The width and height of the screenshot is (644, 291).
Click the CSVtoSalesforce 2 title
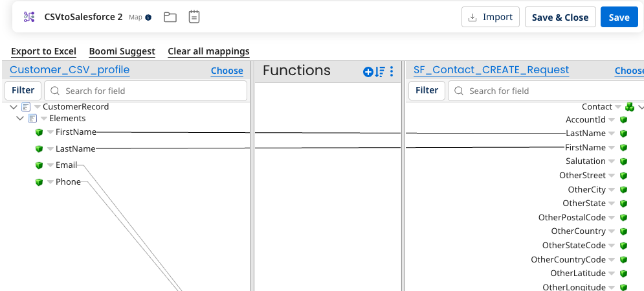tap(83, 17)
